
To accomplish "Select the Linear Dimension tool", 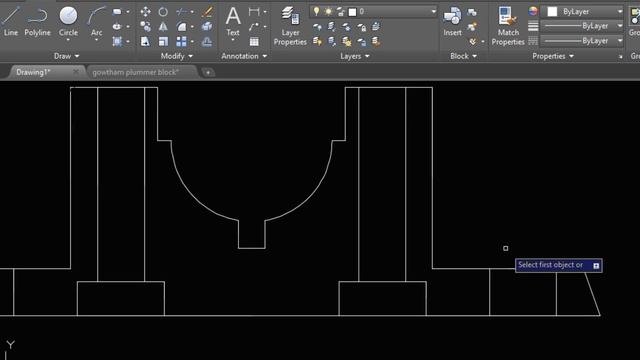I will (254, 12).
